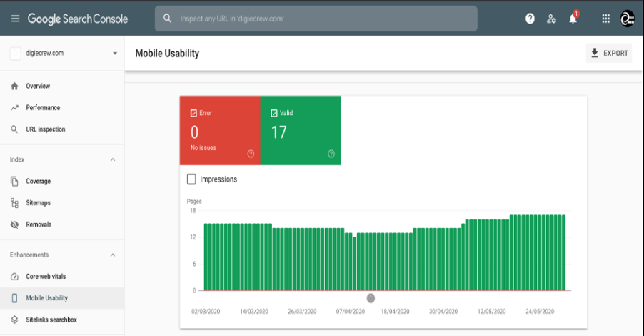Click the help icon on the Error card
The height and width of the screenshot is (336, 644).
coord(251,154)
